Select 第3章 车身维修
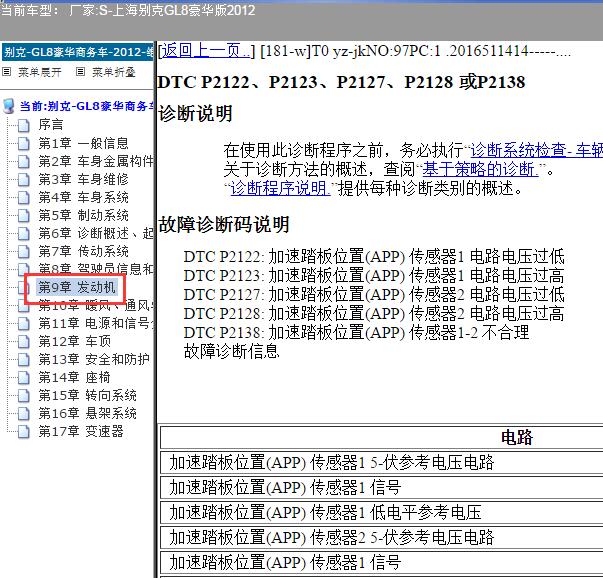 point(83,179)
